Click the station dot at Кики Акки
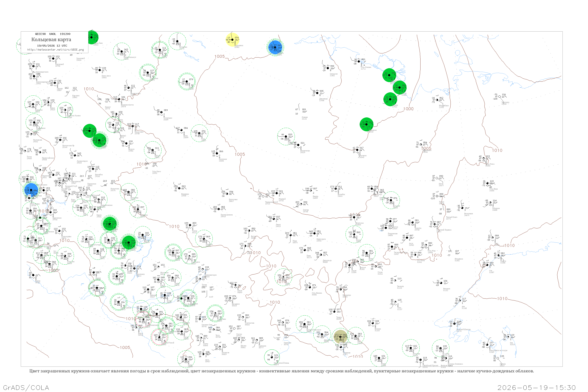This screenshot has width=588, height=392. 100,70
